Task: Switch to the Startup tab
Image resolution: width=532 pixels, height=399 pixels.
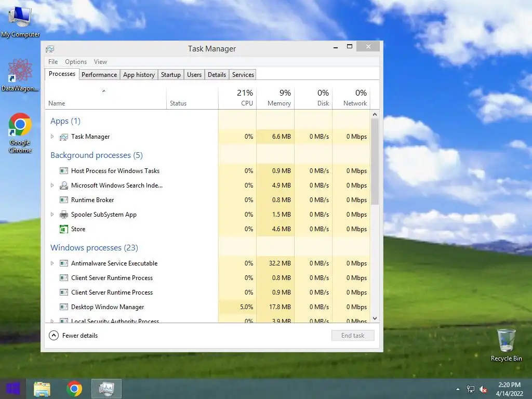Action: [170, 75]
